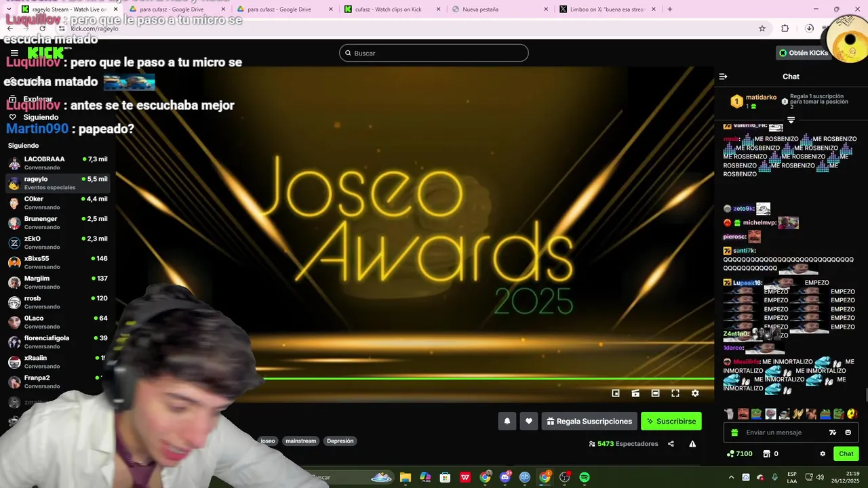Image resolution: width=868 pixels, height=488 pixels.
Task: Open Chrome extensions puzzle icon
Action: click(x=785, y=28)
